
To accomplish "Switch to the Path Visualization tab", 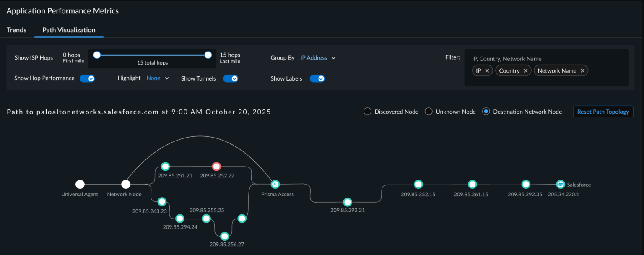I will click(69, 30).
